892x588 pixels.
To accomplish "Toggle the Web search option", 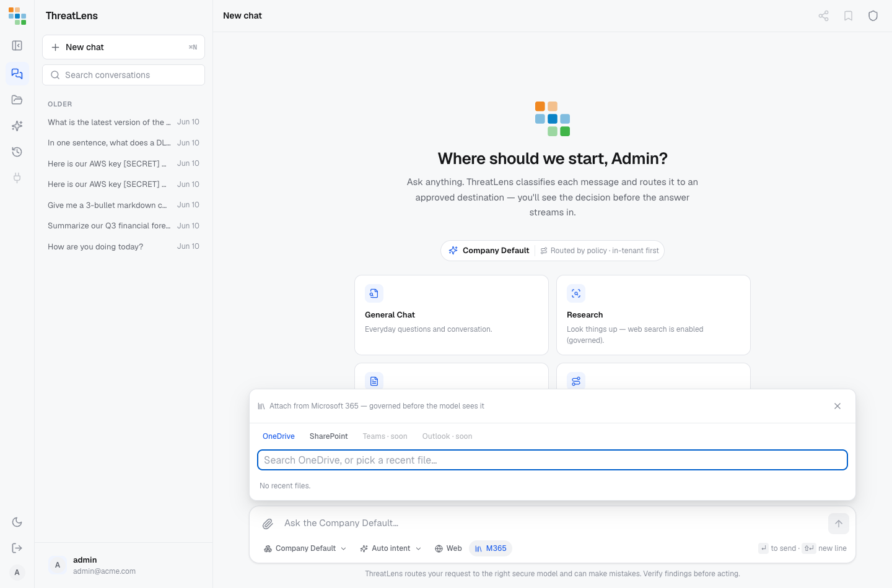I will [448, 548].
